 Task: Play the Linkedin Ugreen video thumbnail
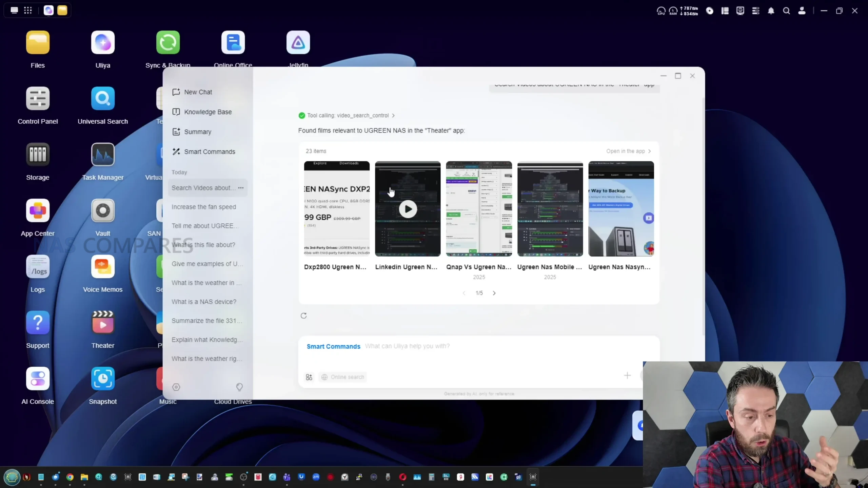(408, 209)
